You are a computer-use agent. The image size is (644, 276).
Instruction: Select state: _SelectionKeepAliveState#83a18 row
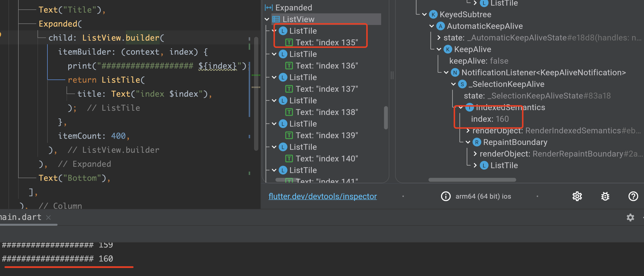[x=537, y=96]
